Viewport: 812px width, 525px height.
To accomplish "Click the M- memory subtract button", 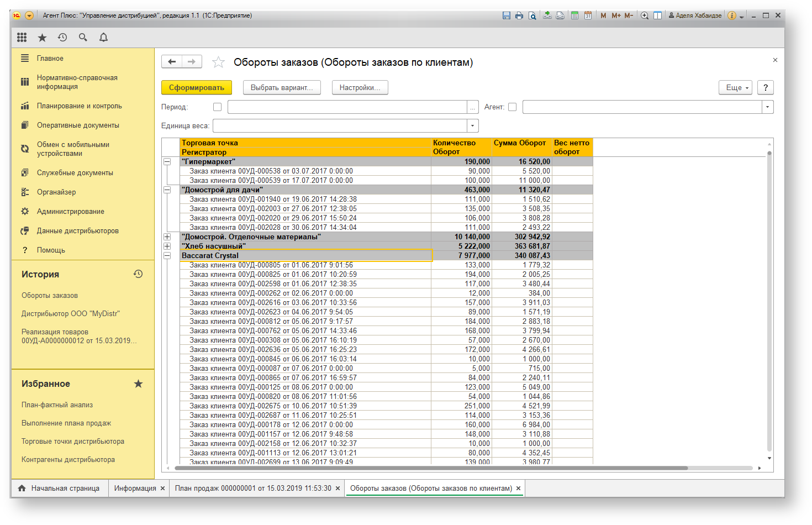I will (x=629, y=15).
